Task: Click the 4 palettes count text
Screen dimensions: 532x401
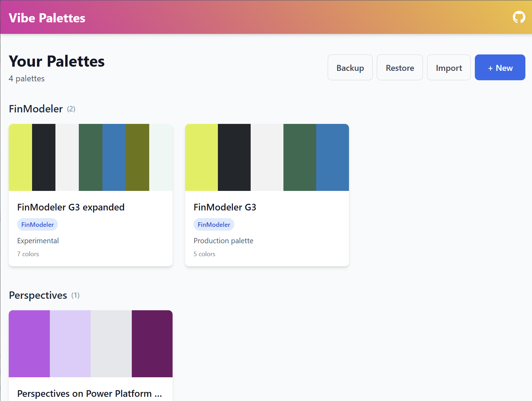Action: [x=26, y=79]
